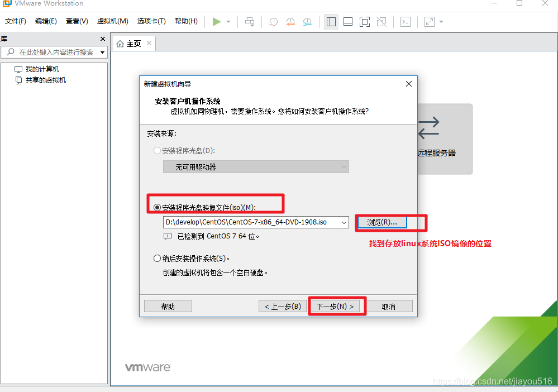The height and width of the screenshot is (392, 558).
Task: Open the 帮助(H) menu
Action: 186,21
